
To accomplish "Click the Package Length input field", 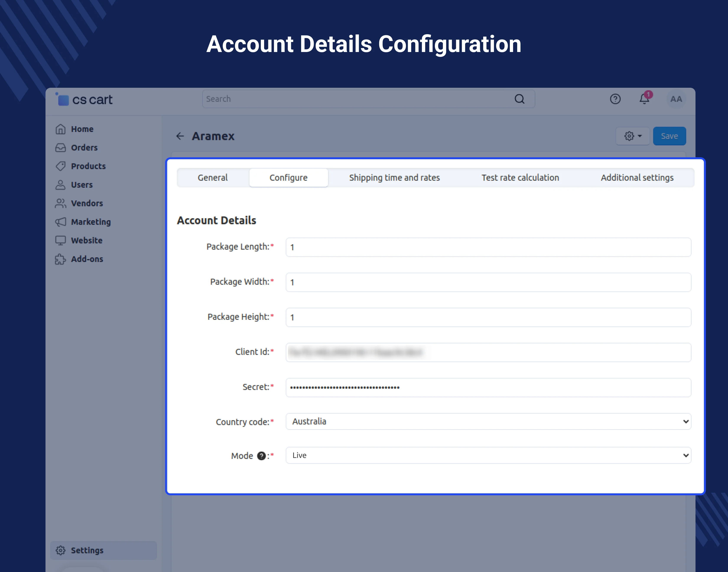I will [488, 247].
